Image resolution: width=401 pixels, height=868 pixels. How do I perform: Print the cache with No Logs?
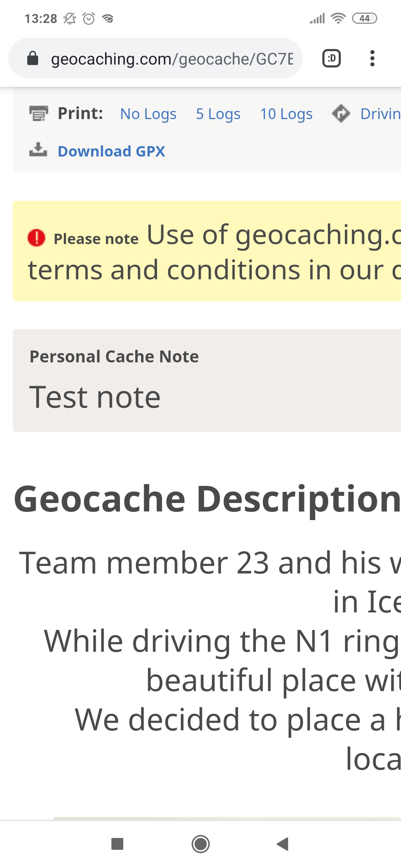click(x=148, y=114)
